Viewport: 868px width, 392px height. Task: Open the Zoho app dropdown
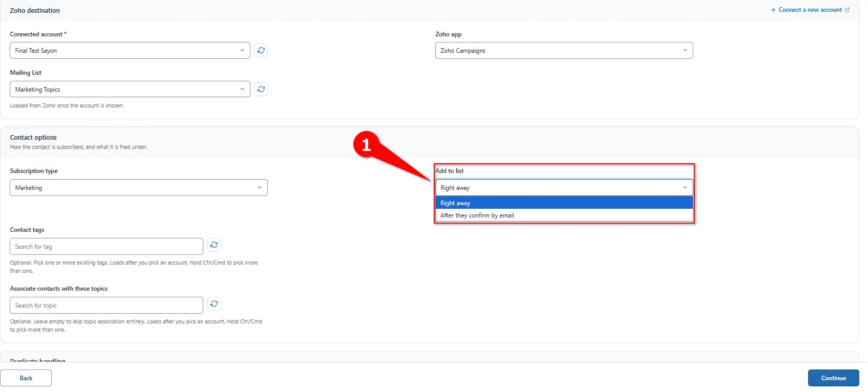(564, 51)
